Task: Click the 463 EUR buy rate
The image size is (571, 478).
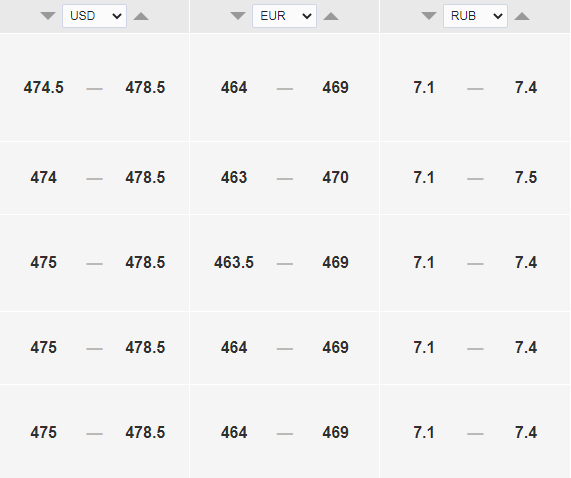Action: point(234,178)
